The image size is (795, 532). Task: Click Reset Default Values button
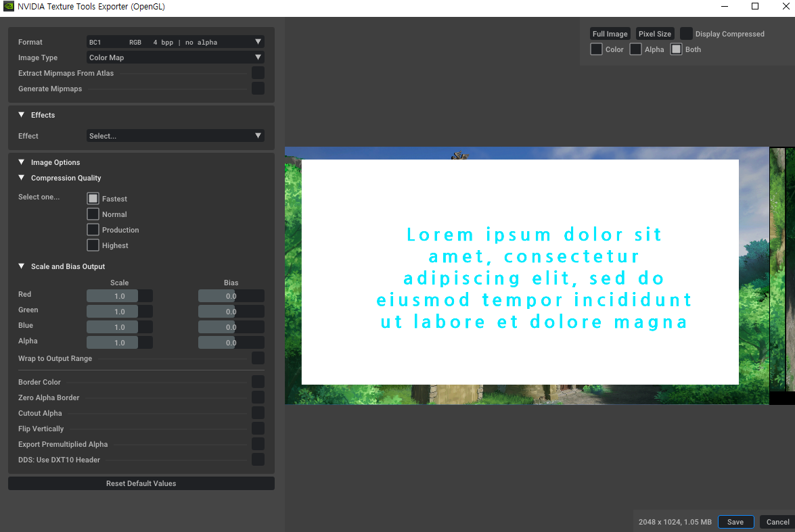pyautogui.click(x=141, y=483)
